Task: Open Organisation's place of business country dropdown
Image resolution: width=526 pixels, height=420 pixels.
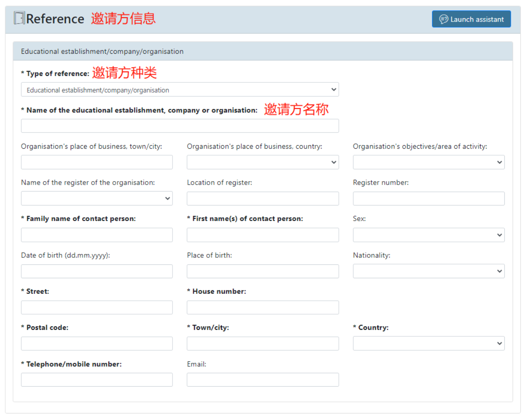Action: [x=263, y=162]
